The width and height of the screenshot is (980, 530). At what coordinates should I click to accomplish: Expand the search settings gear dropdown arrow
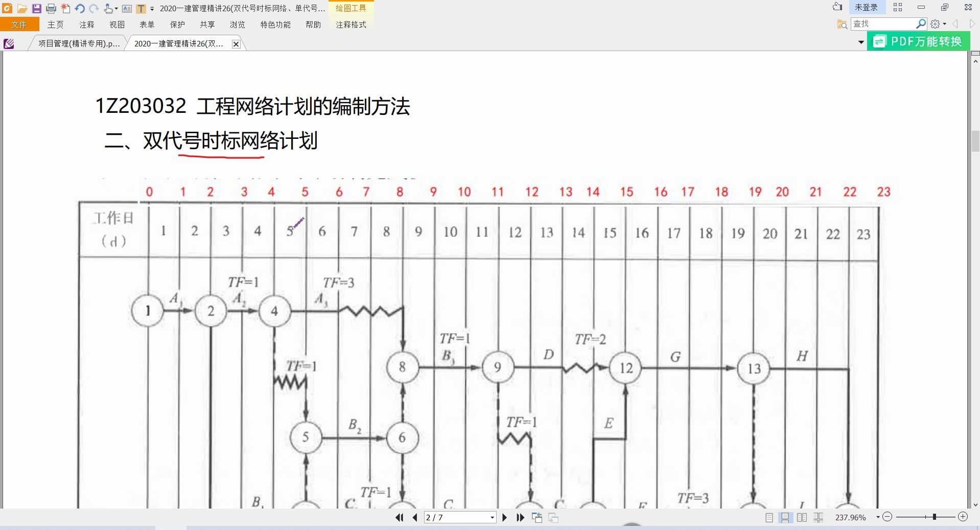click(x=944, y=24)
